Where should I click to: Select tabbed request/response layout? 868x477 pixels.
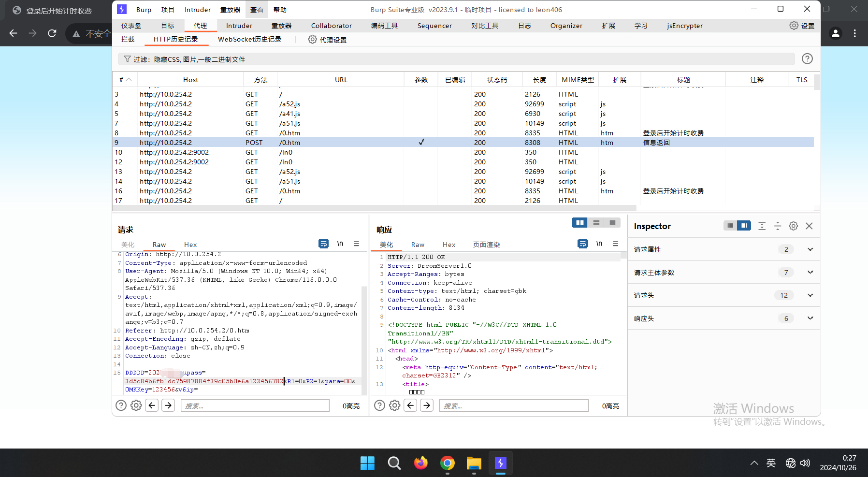(x=612, y=222)
